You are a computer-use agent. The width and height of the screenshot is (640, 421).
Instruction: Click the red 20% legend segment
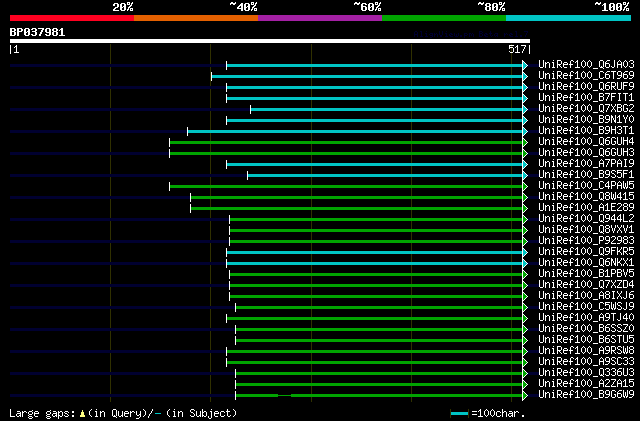72,18
